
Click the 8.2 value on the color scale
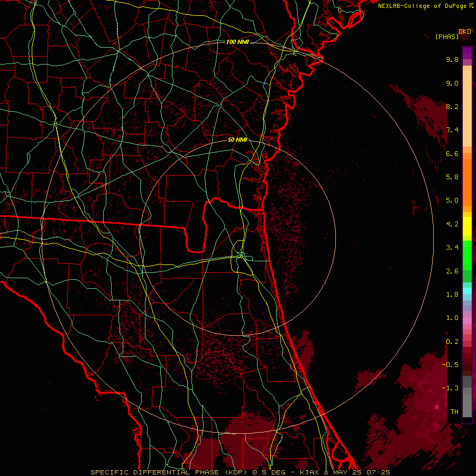tap(452, 106)
